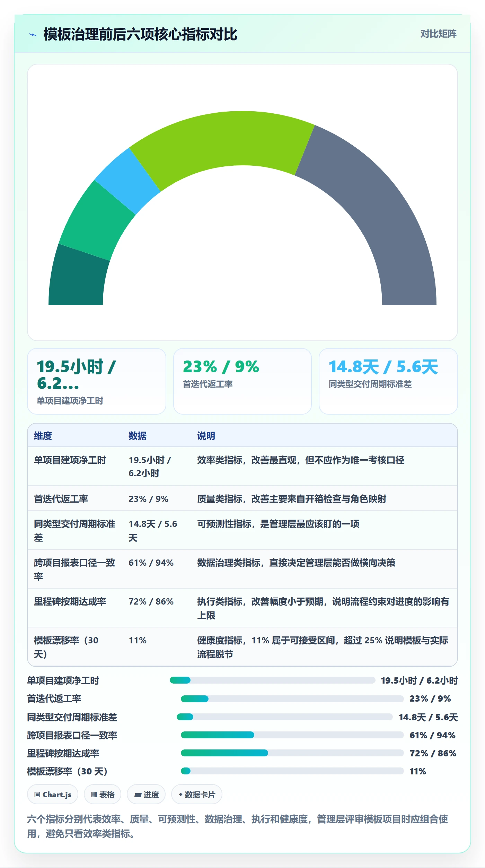Click the "表格" chip
Image resolution: width=485 pixels, height=868 pixels.
pyautogui.click(x=103, y=794)
